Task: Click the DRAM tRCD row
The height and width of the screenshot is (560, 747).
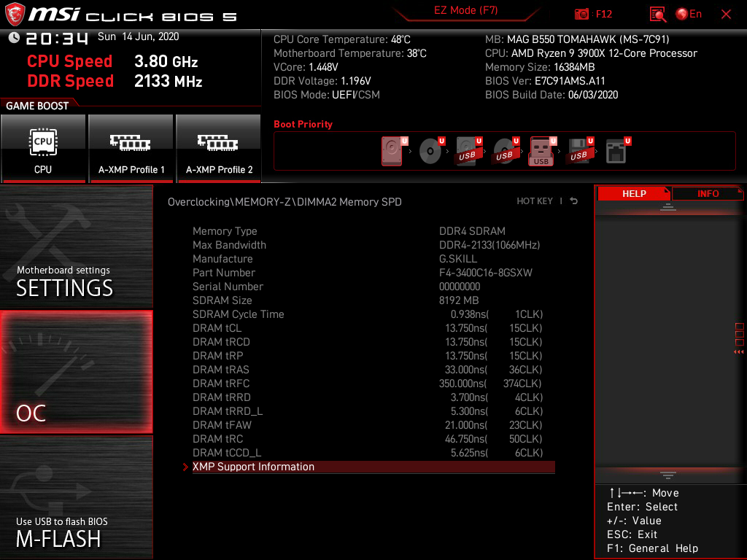Action: (x=373, y=341)
